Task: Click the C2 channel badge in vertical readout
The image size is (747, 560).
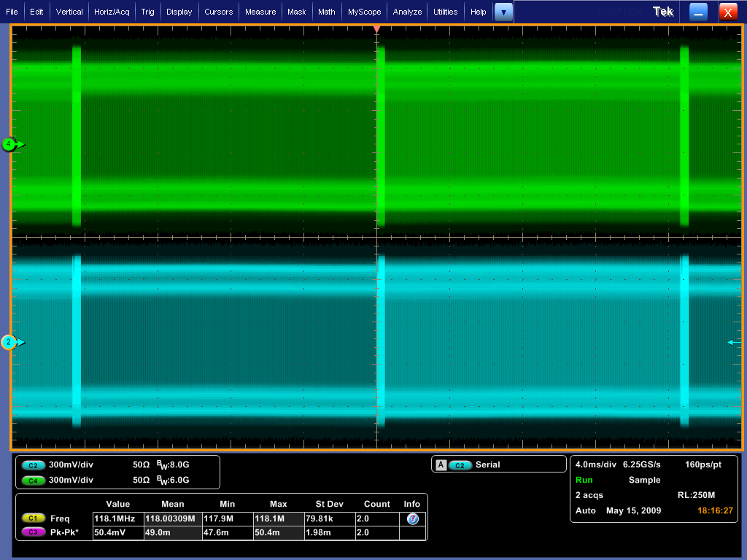Action: click(x=34, y=464)
